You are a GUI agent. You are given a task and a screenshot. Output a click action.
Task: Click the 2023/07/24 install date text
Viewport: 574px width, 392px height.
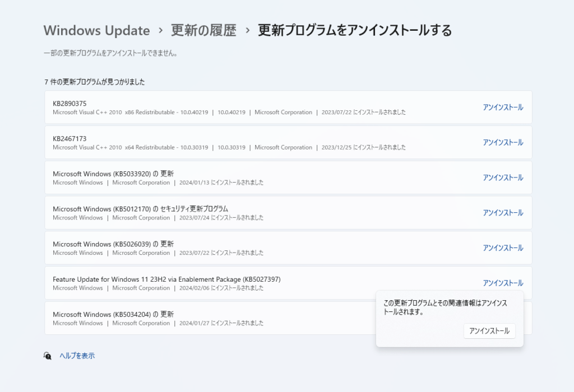click(x=221, y=218)
